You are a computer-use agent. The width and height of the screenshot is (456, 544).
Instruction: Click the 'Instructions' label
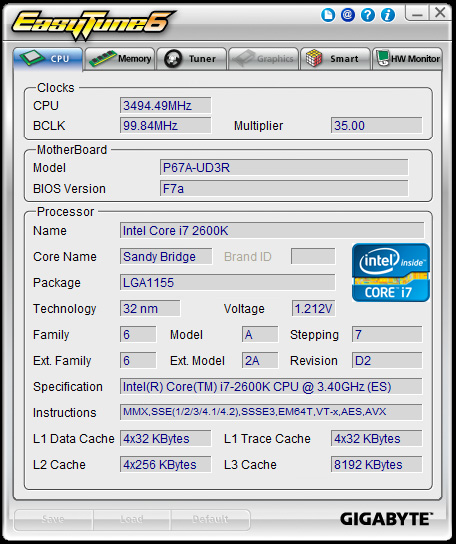[x=65, y=413]
